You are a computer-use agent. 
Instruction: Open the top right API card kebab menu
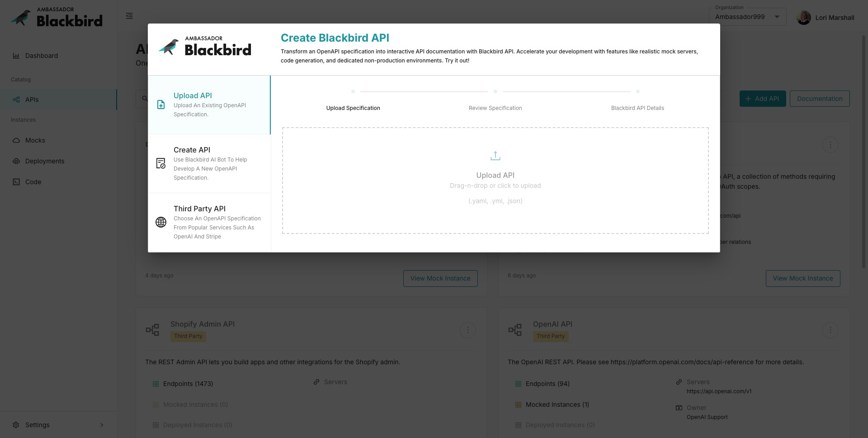(830, 145)
